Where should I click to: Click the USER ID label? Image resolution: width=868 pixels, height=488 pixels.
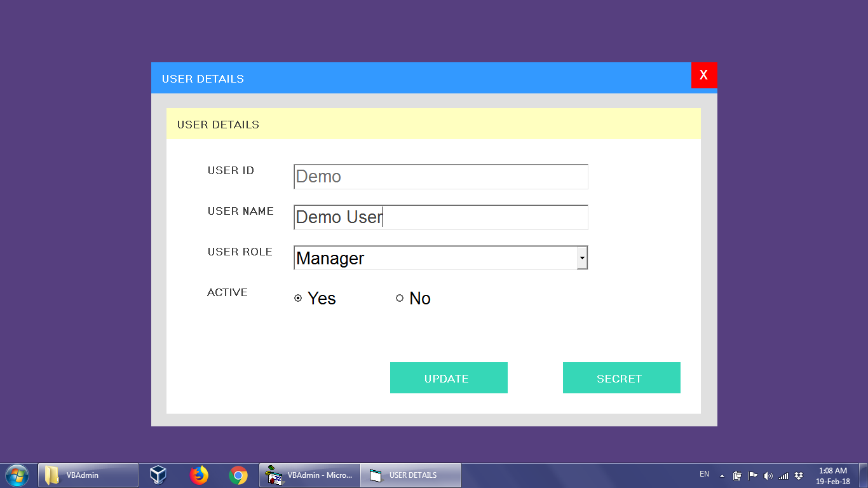click(x=231, y=170)
